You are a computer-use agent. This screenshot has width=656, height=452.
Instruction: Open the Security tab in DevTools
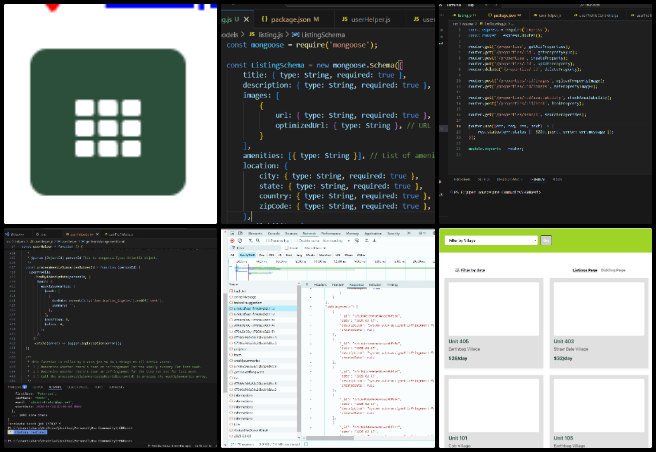pyautogui.click(x=393, y=234)
